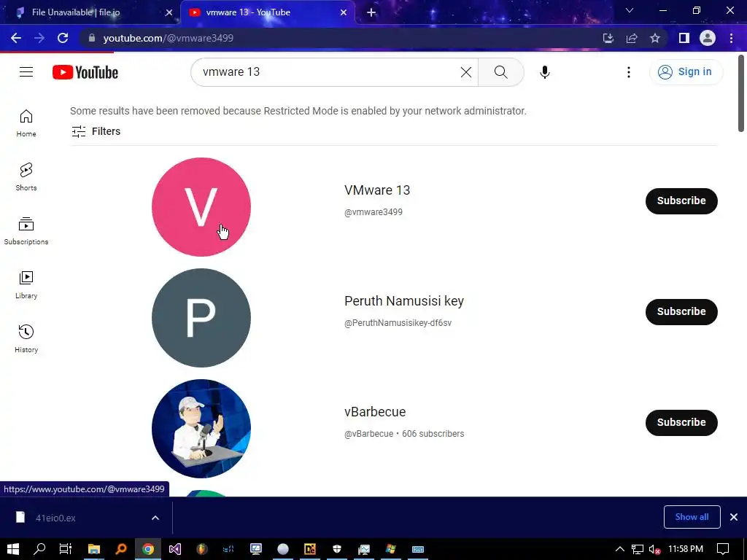747x560 pixels.
Task: Open a new browser tab
Action: 371,13
